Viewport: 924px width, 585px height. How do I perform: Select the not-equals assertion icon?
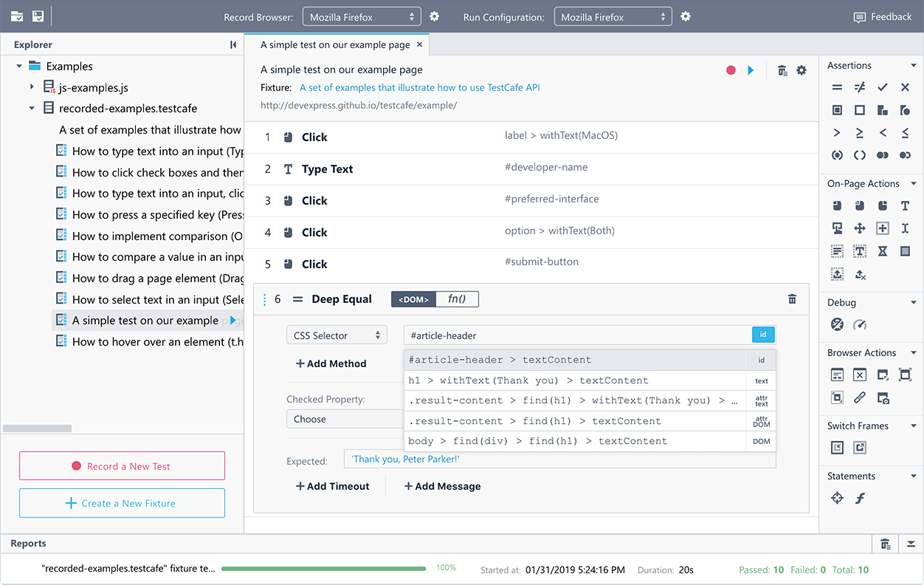pos(860,87)
